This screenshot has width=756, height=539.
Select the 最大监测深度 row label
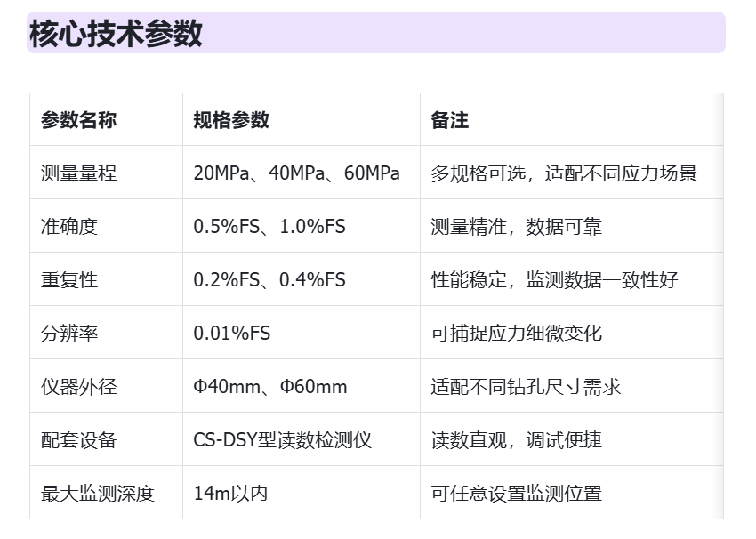pos(98,494)
